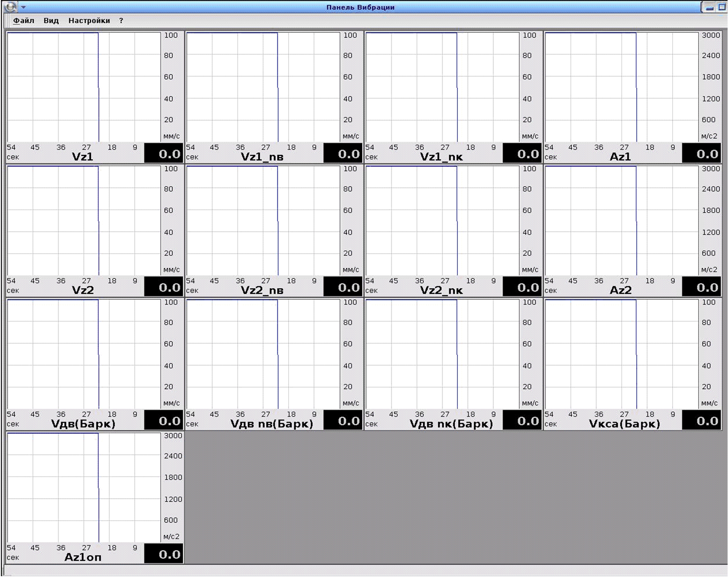The height and width of the screenshot is (578, 728).
Task: Select the Az1 channel label
Action: coord(620,157)
